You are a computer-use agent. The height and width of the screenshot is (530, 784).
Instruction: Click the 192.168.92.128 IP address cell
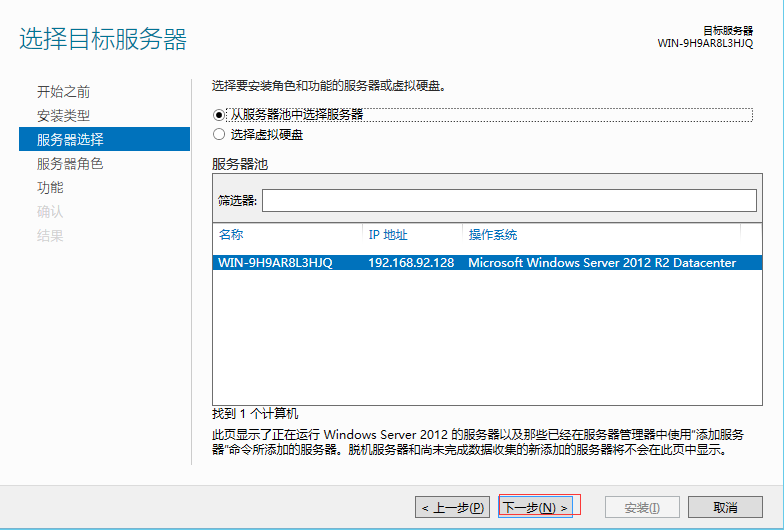[411, 263]
